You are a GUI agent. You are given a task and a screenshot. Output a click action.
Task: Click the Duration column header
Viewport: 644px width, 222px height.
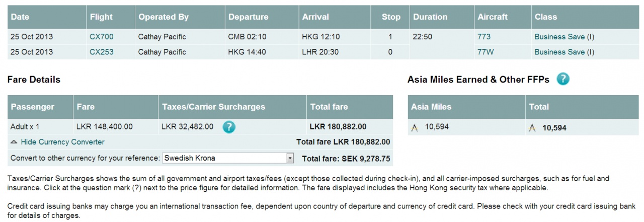430,17
